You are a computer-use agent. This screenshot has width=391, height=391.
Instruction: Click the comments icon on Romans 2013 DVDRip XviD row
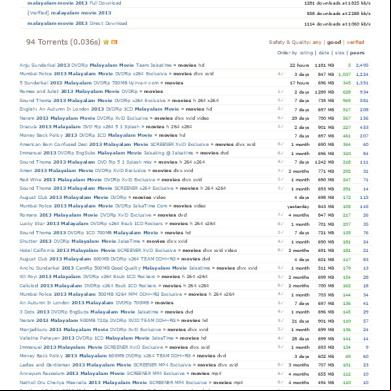[x=281, y=215]
